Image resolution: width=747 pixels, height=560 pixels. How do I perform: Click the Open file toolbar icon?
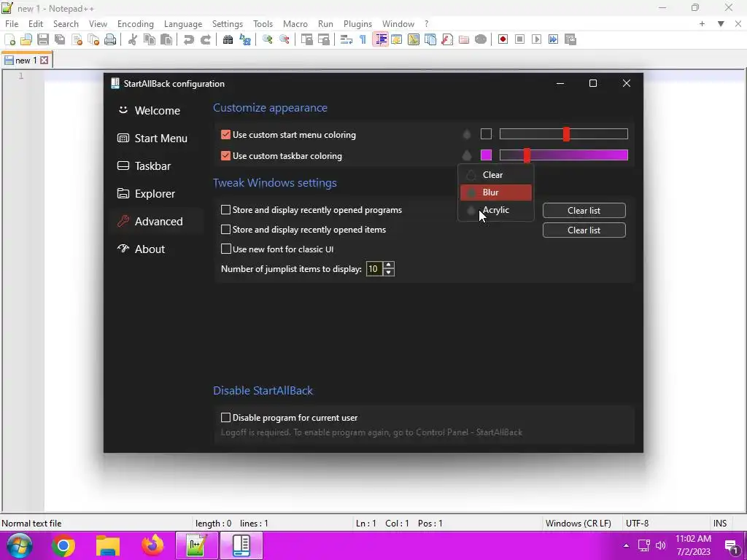click(x=26, y=39)
